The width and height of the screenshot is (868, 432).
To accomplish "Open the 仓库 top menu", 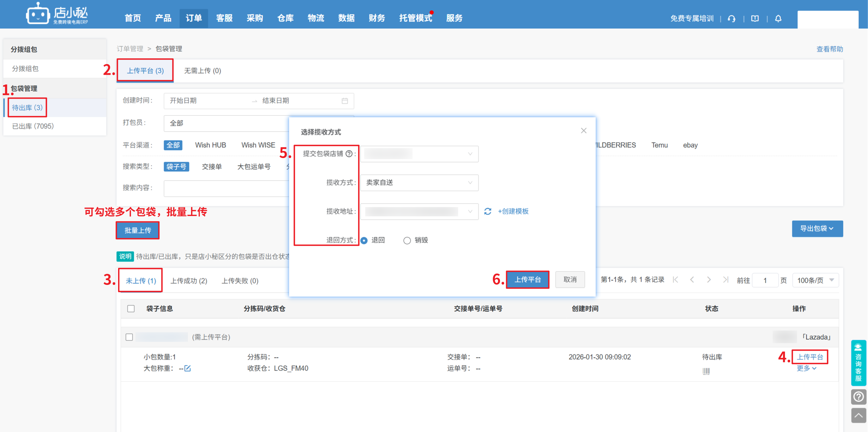I will (x=285, y=18).
